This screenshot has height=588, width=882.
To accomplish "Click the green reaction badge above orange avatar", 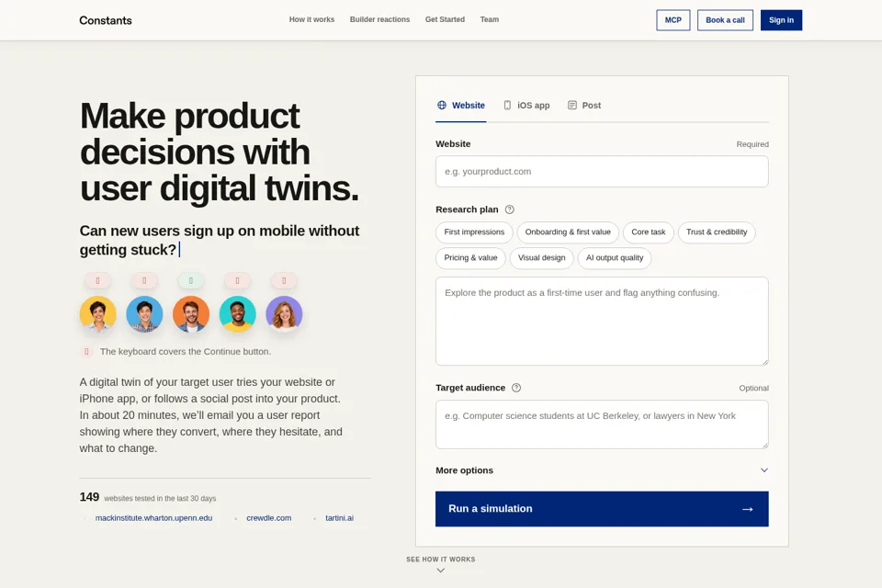I will 191,280.
